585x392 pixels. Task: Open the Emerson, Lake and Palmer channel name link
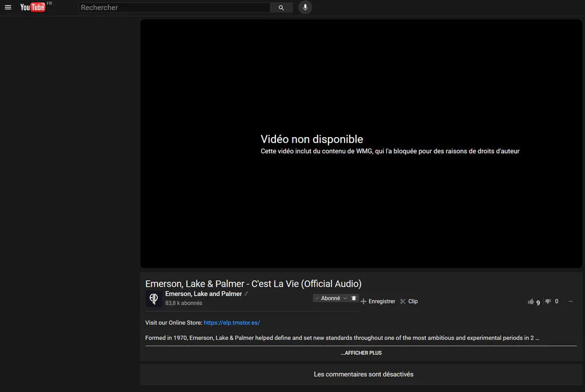pos(203,294)
